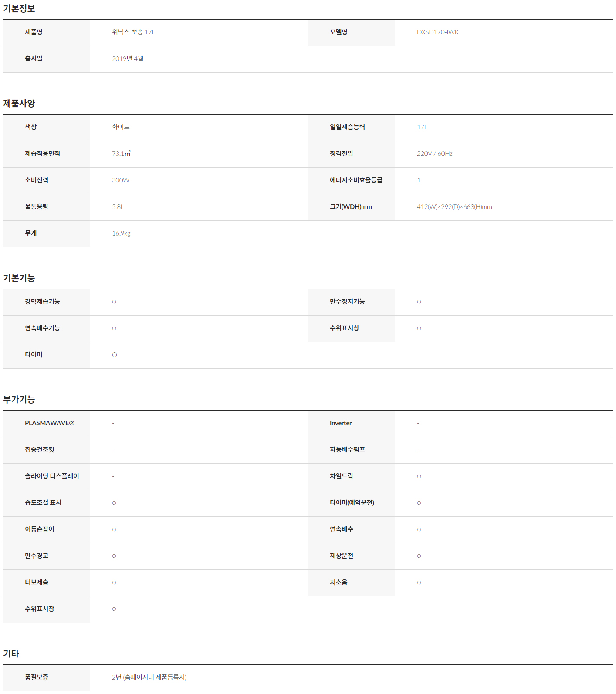Click the energy efficiency grade value 1
This screenshot has width=616, height=694.
click(419, 180)
